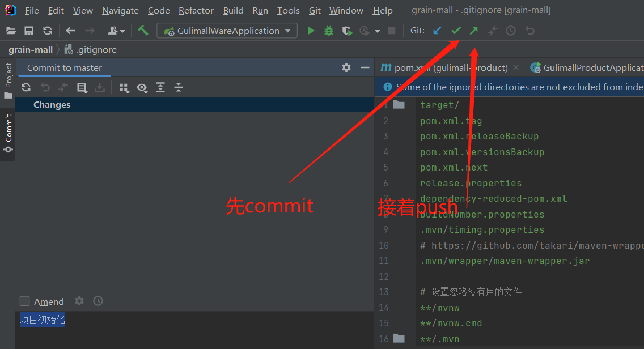Open the Run menu
This screenshot has height=349, width=644.
pos(260,10)
